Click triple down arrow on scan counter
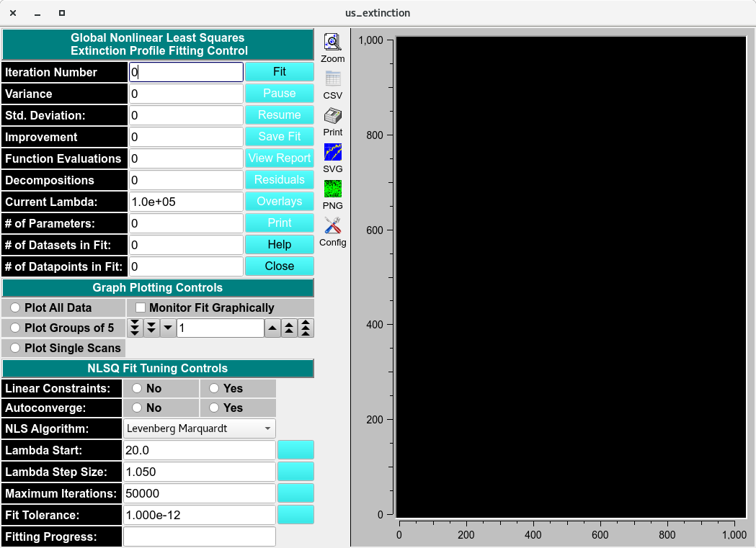Image resolution: width=756 pixels, height=548 pixels. click(x=135, y=328)
